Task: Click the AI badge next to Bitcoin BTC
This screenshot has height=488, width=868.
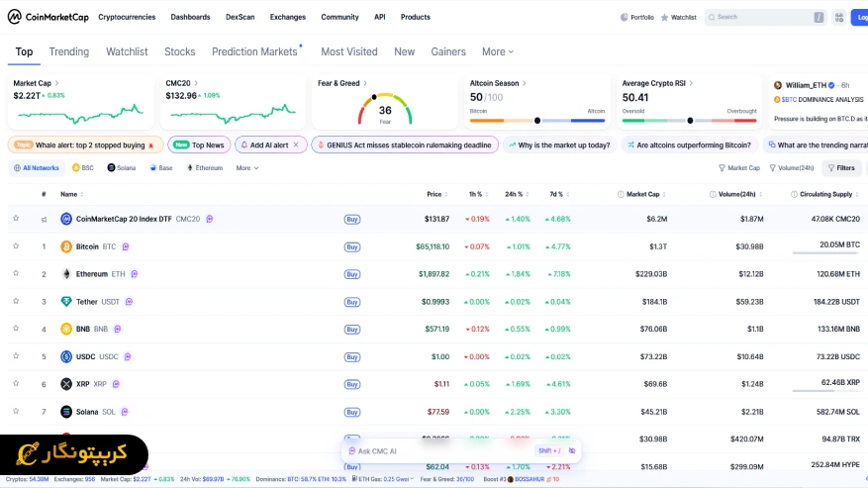Action: point(126,246)
